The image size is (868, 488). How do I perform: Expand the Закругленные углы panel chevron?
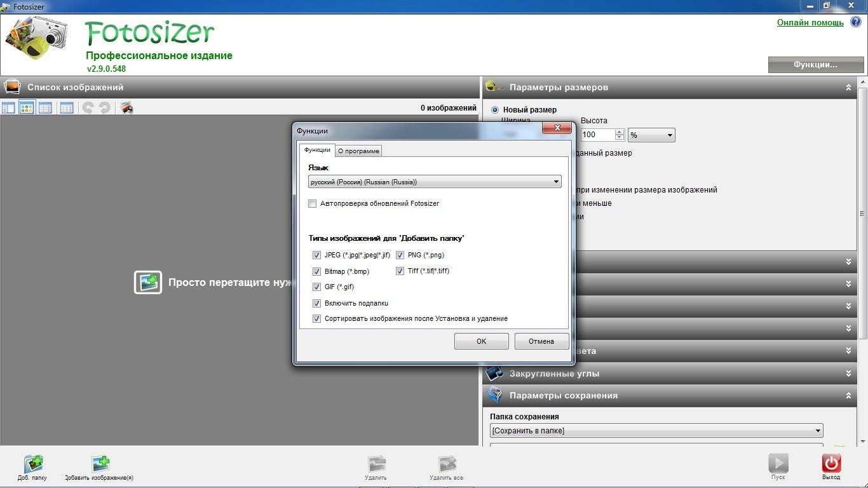click(x=848, y=374)
